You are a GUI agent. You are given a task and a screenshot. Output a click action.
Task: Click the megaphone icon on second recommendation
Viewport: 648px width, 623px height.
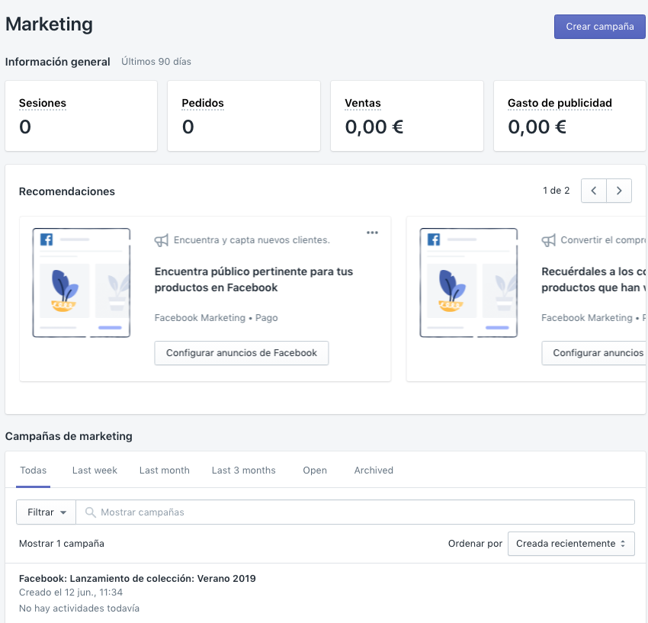pyautogui.click(x=548, y=240)
